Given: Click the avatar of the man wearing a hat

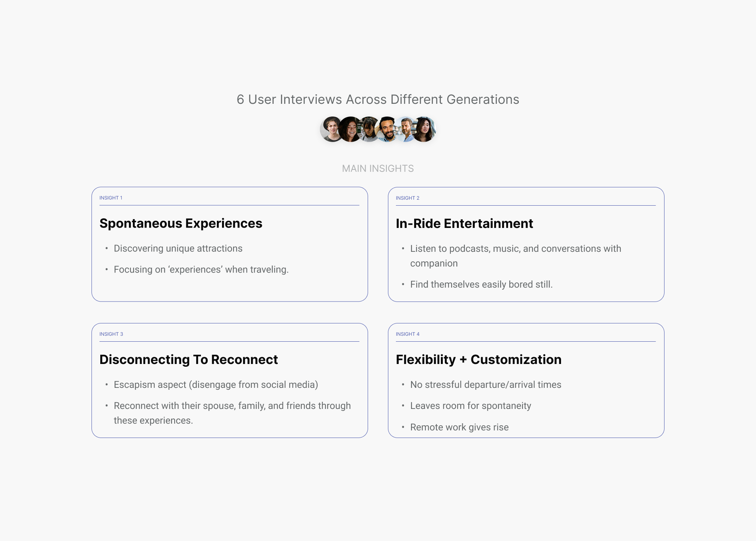Looking at the screenshot, I should click(x=331, y=129).
